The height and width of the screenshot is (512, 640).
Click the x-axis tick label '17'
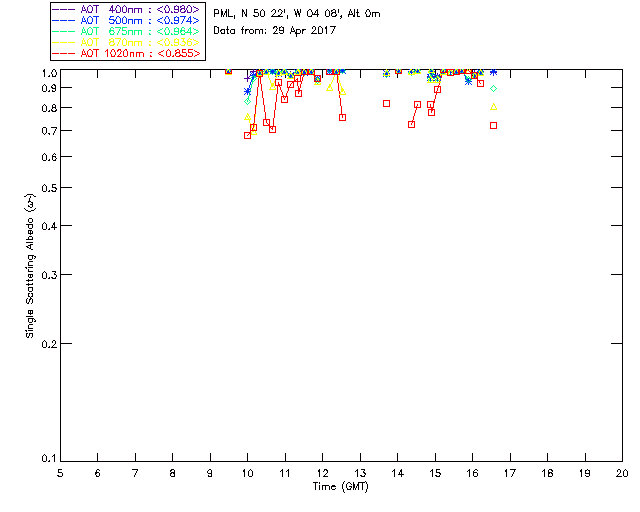coord(510,473)
